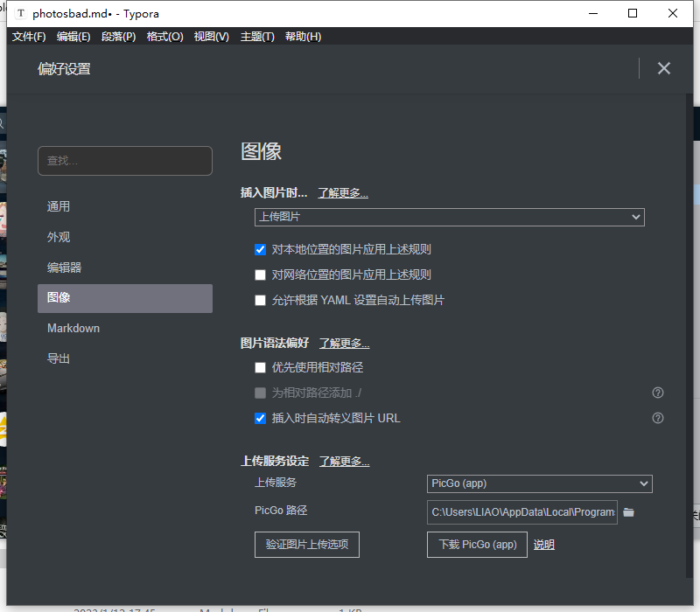Click the 验证图片上传选项 button
This screenshot has width=700, height=612.
point(307,544)
